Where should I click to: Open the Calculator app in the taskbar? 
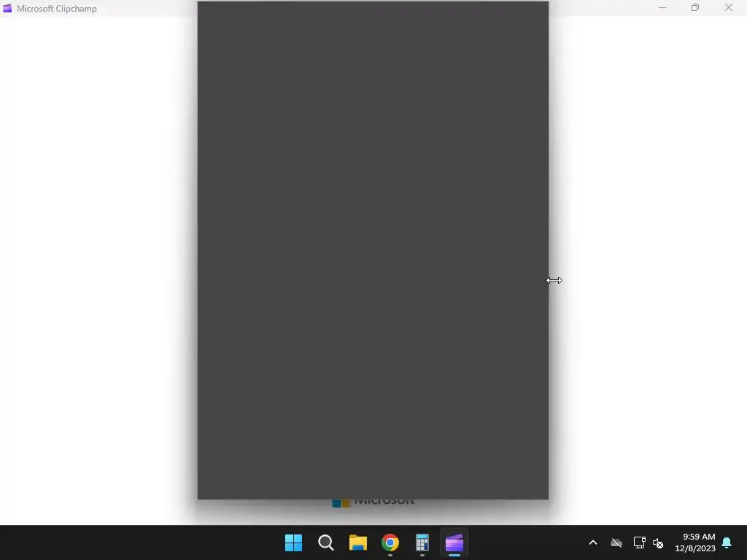pyautogui.click(x=422, y=542)
